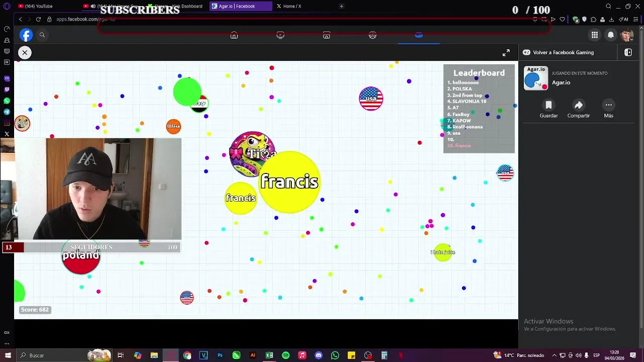Enter fullscreen mode for the game
Viewport: 644px width, 362px height.
(x=506, y=52)
